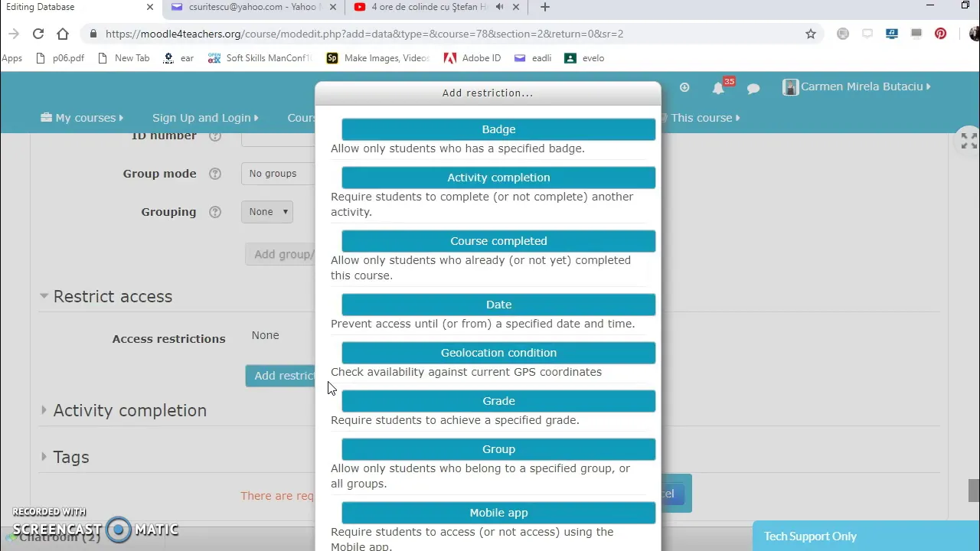Choose the Badge restriction
This screenshot has height=551, width=980.
[498, 129]
